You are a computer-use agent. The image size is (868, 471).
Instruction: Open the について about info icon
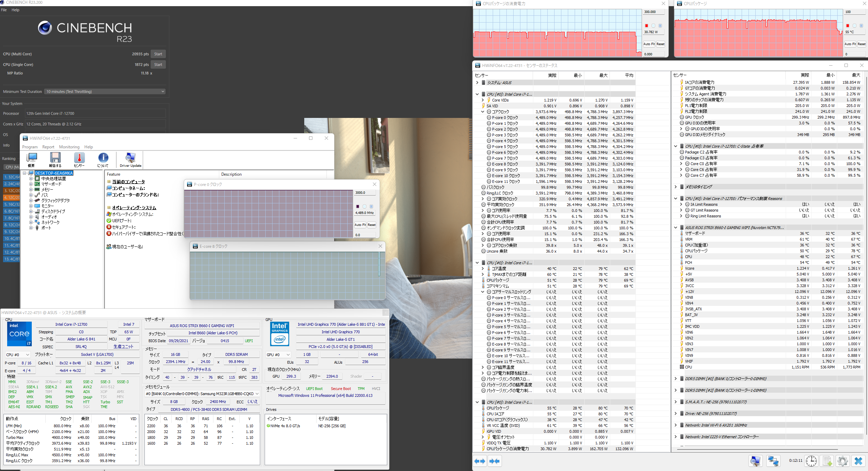point(103,160)
